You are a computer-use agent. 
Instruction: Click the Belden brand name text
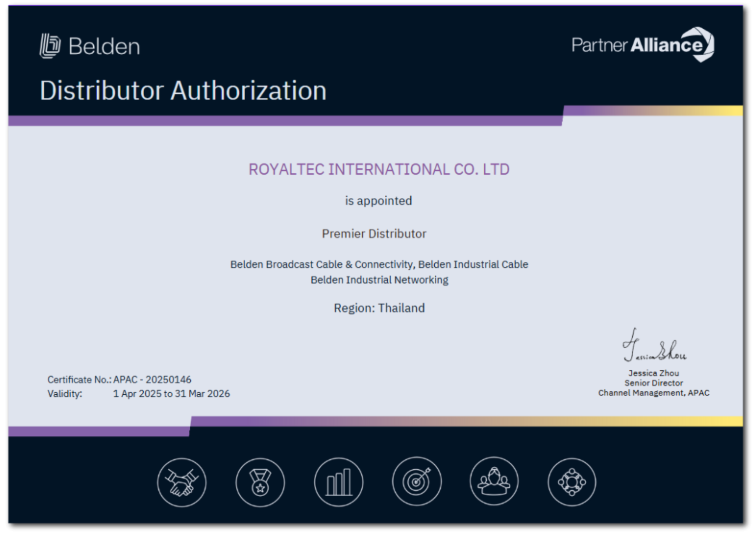[104, 46]
